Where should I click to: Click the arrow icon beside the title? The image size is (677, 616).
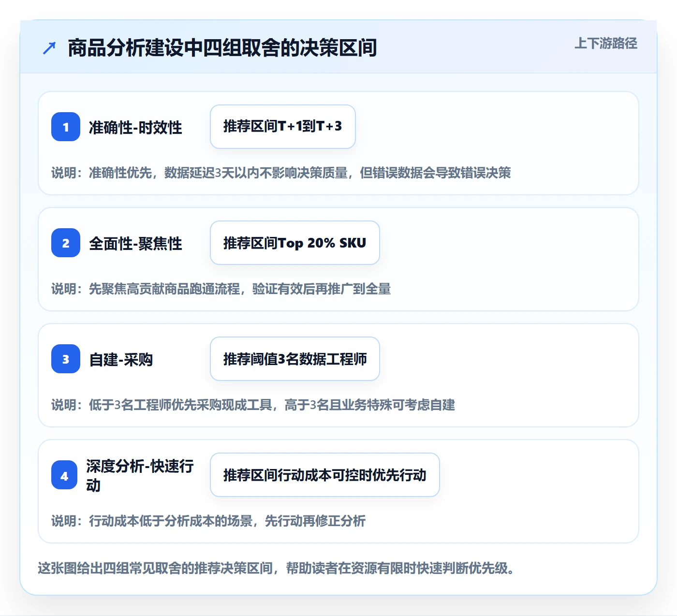tap(49, 48)
